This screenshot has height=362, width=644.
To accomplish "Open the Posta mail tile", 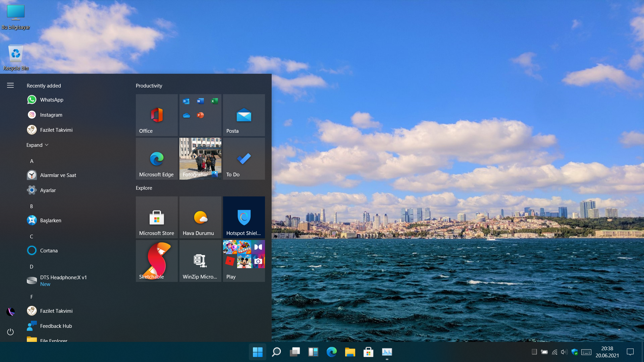I will coord(244,115).
